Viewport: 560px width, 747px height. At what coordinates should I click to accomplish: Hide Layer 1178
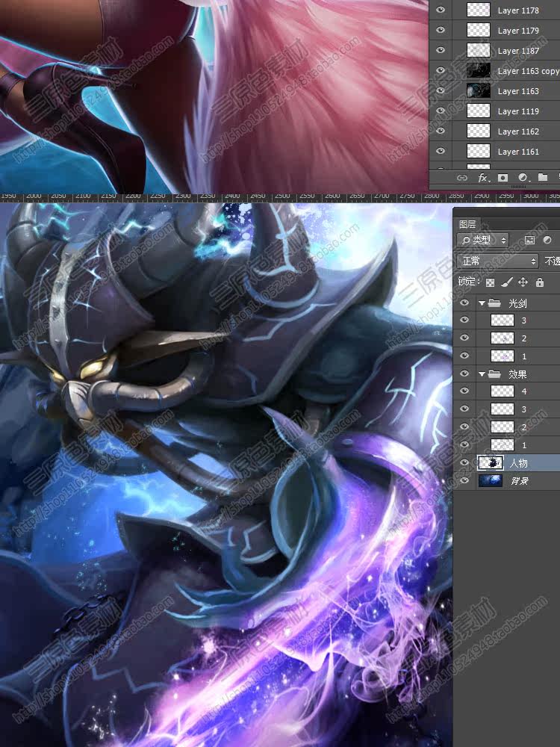(x=441, y=10)
